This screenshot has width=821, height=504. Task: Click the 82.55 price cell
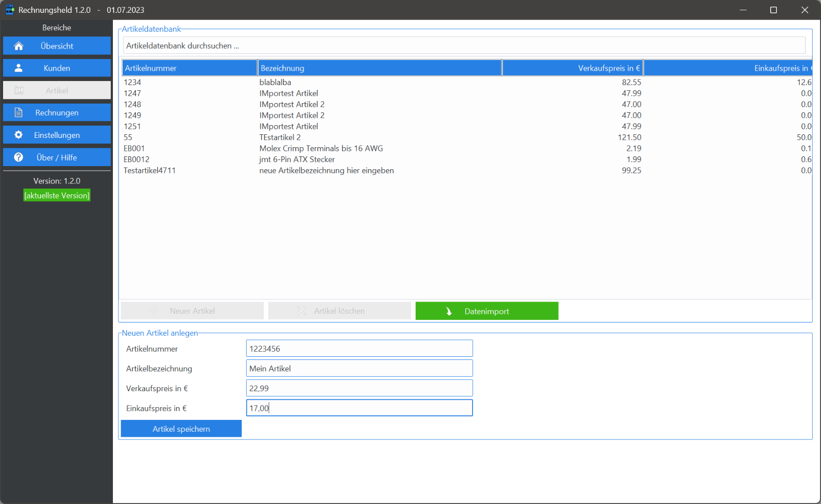(632, 82)
